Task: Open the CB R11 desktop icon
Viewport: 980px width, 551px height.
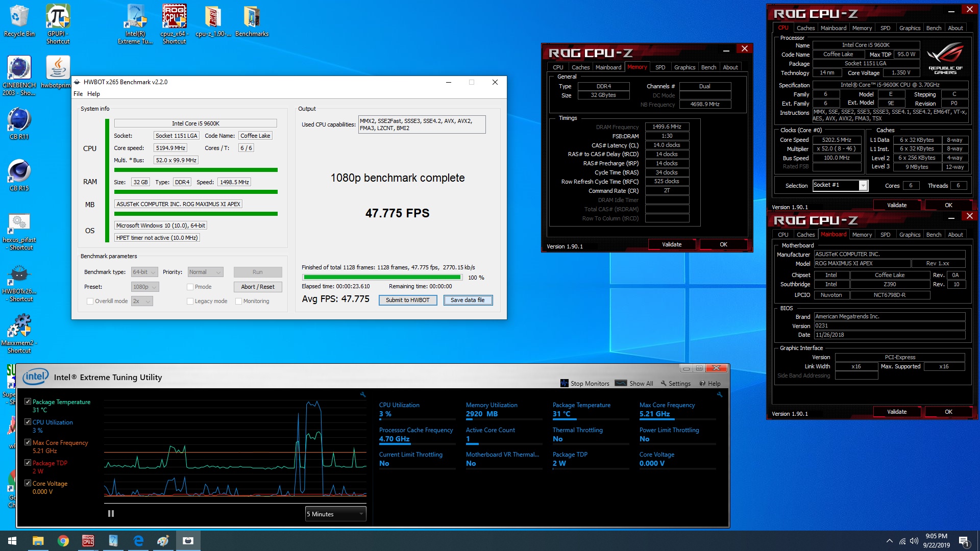Action: [x=19, y=123]
